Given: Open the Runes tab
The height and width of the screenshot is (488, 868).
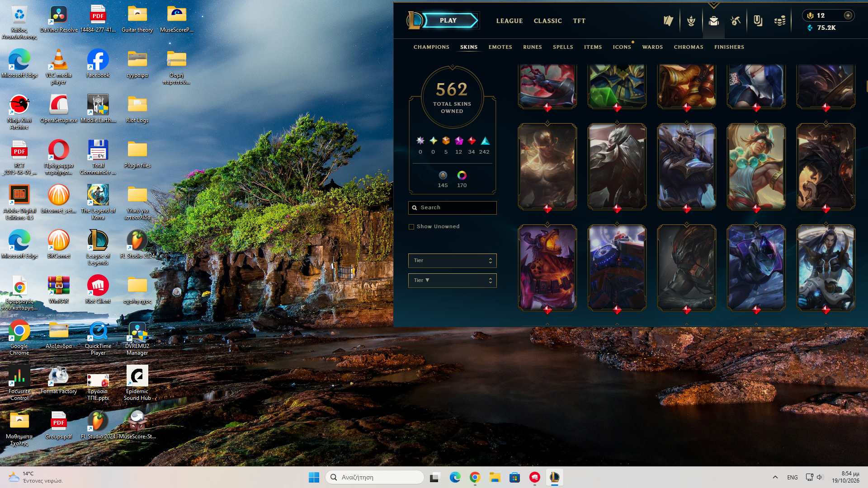Looking at the screenshot, I should point(532,47).
